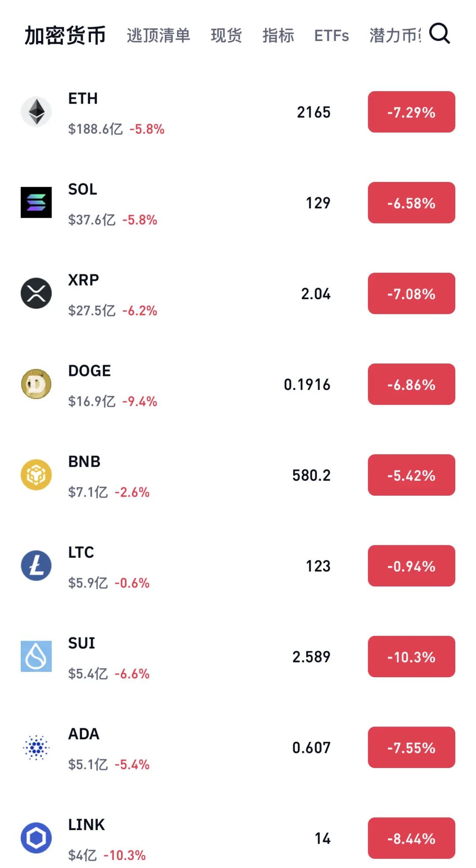Tap the XRP coin logo
Image resolution: width=476 pixels, height=868 pixels.
(x=36, y=293)
